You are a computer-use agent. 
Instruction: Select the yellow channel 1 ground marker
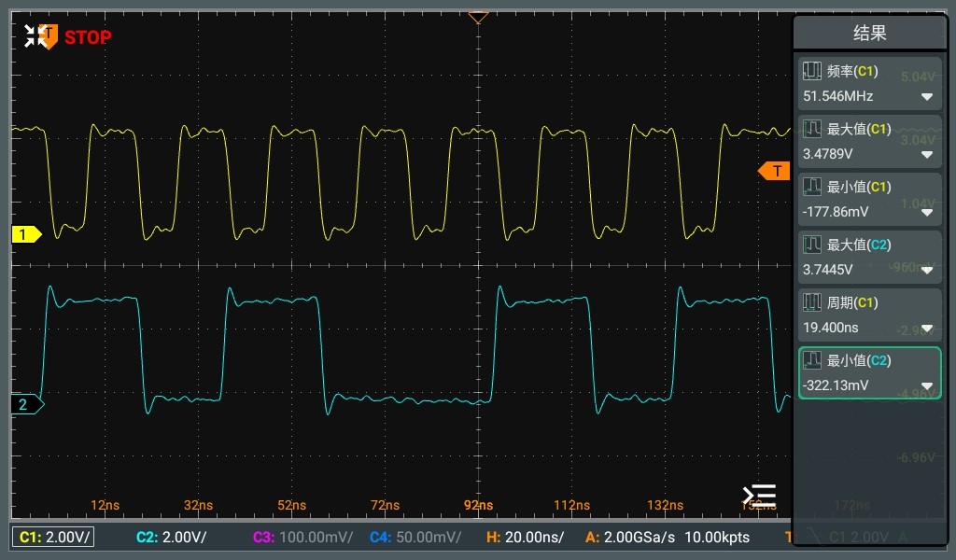(25, 235)
